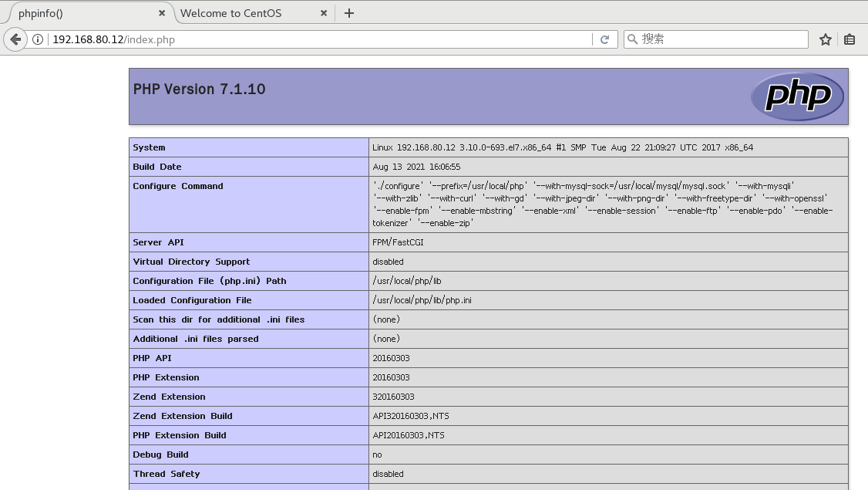Click the PHP API label

(x=152, y=358)
